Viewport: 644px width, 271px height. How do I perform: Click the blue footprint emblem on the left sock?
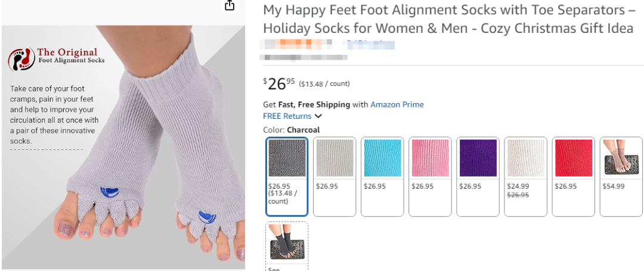[x=109, y=192]
